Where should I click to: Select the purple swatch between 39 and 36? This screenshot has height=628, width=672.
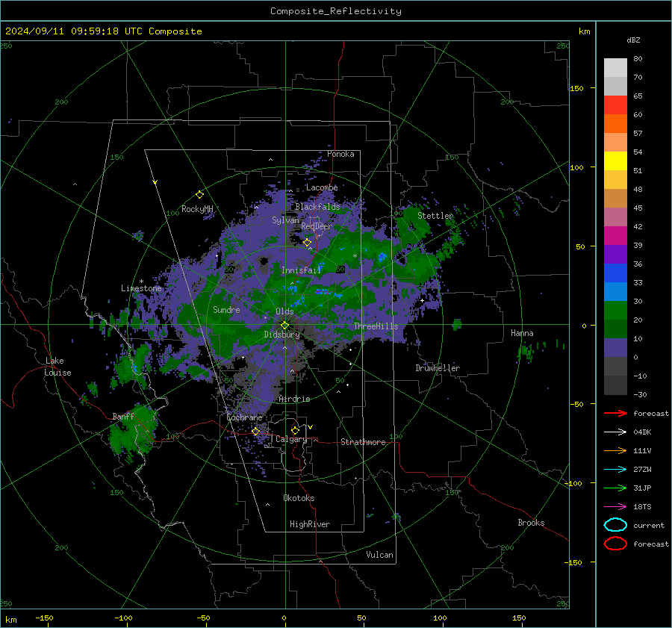[x=615, y=254]
